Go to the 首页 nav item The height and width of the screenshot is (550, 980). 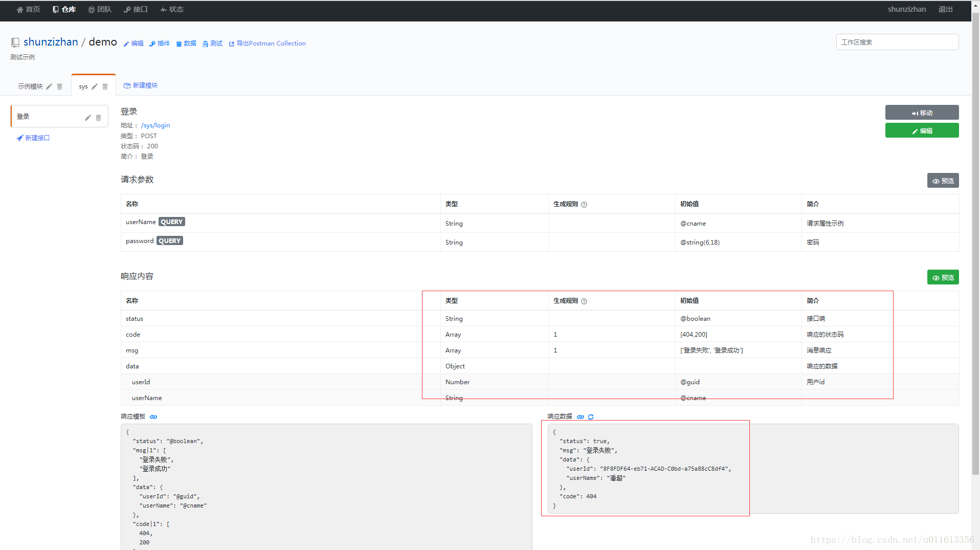(x=28, y=9)
